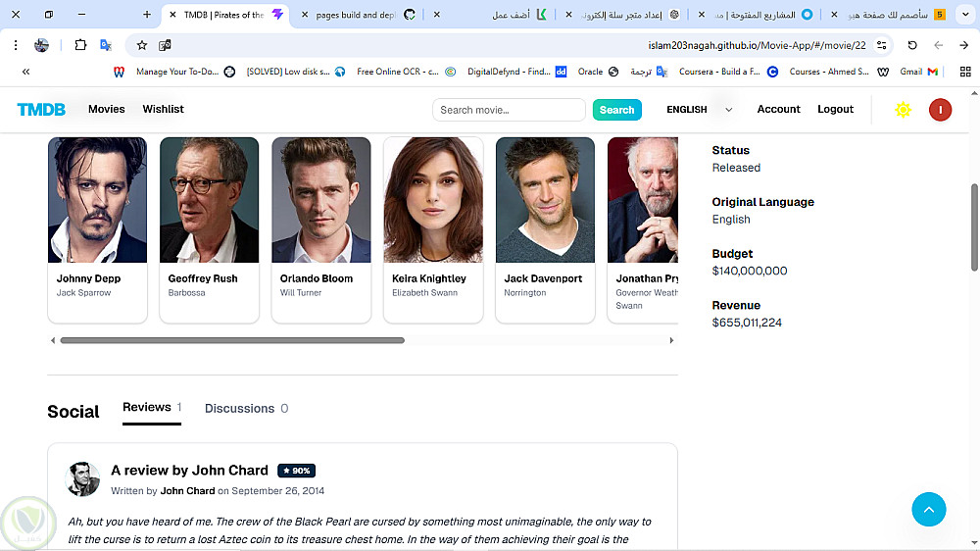The image size is (980, 551).
Task: Switch to the Discussions tab
Action: tap(246, 409)
